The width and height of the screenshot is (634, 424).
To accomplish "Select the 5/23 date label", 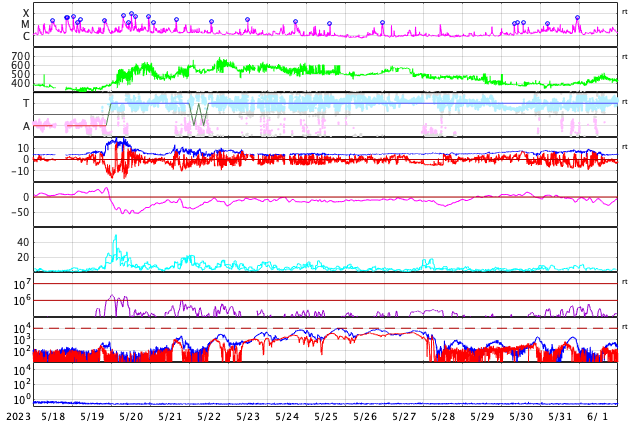I will 248,416.
